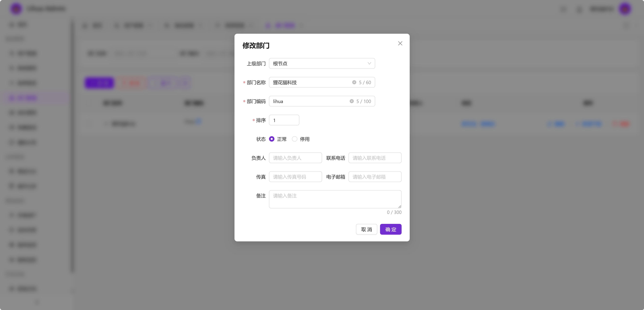Clear the 部门名称 field with its clear icon

tap(354, 82)
